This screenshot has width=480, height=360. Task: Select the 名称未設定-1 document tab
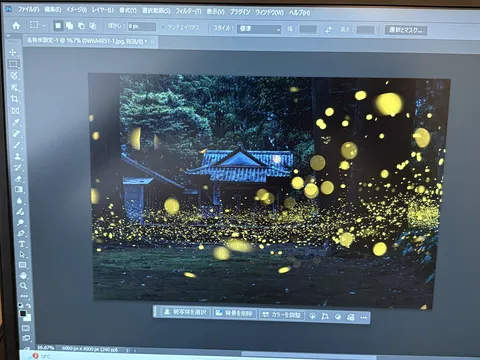click(x=87, y=41)
